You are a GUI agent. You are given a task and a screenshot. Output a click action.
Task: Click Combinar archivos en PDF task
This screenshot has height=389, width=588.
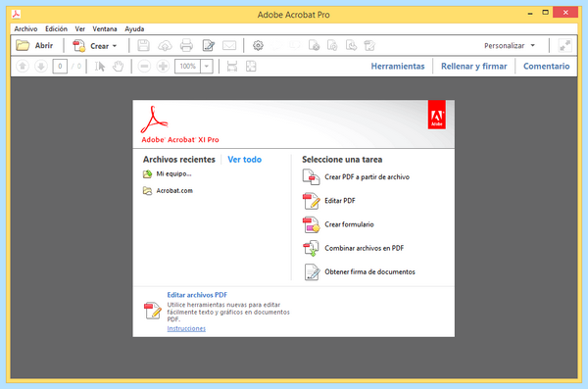coord(365,248)
